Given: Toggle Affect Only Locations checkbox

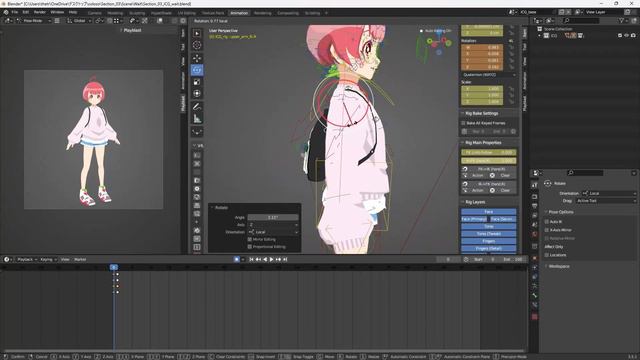Looking at the screenshot, I should tap(547, 255).
